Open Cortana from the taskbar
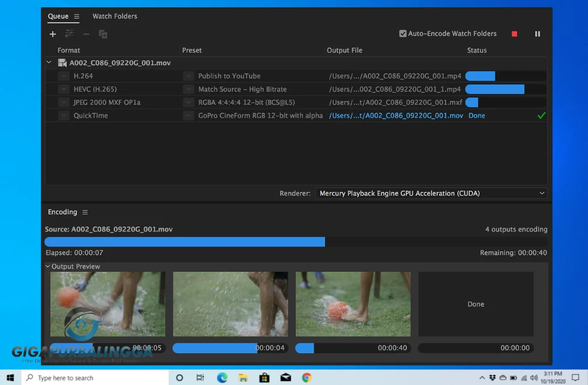This screenshot has height=385, width=588. (179, 378)
